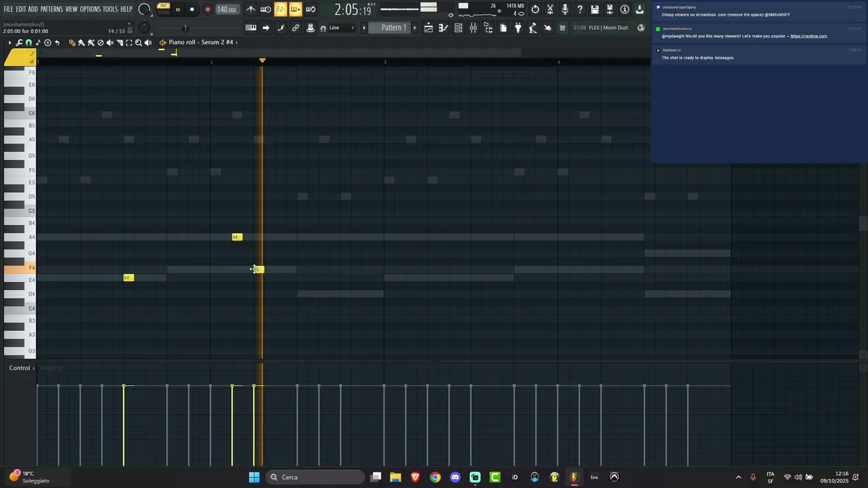Image resolution: width=868 pixels, height=488 pixels.
Task: Open the audio editor scissors icon
Action: pyautogui.click(x=550, y=9)
